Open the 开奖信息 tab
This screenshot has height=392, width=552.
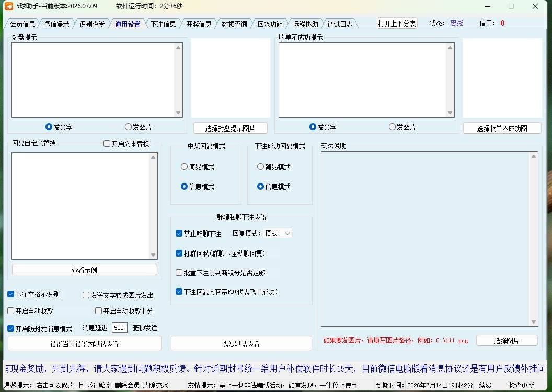pos(199,24)
